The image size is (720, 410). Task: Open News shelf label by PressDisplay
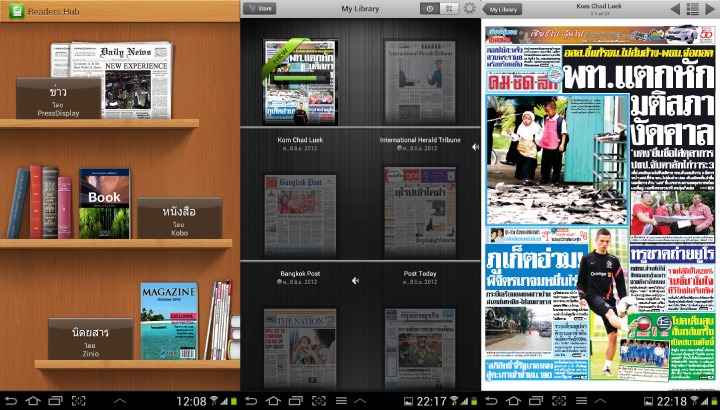pyautogui.click(x=59, y=99)
